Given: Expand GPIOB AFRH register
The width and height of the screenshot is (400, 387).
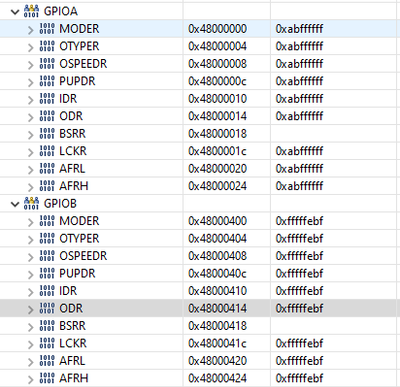Looking at the screenshot, I should [x=31, y=379].
